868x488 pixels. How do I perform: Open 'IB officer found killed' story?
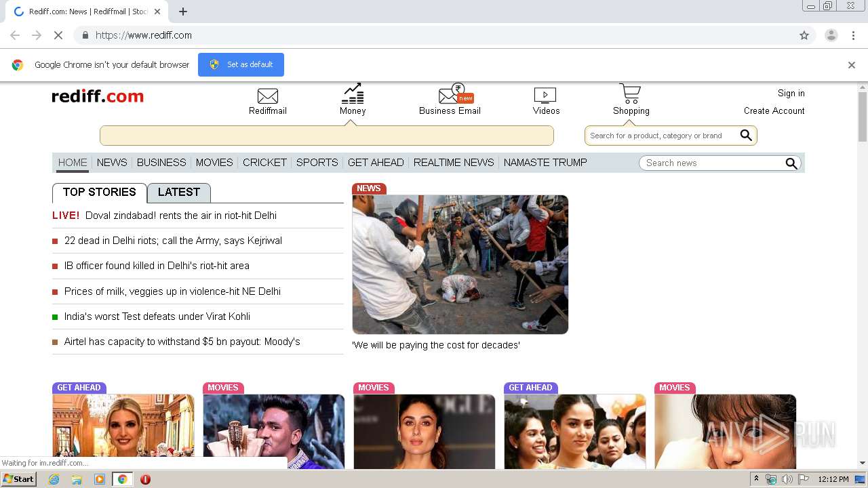(157, 266)
